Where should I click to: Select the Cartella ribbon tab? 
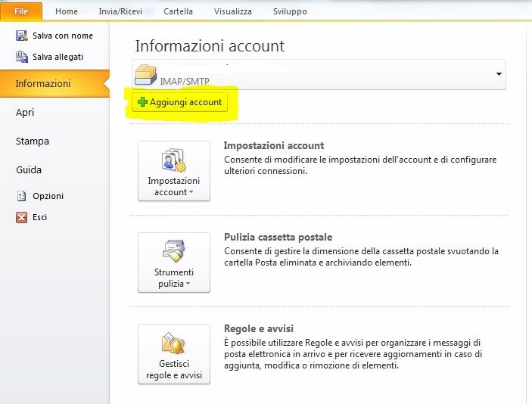point(178,11)
